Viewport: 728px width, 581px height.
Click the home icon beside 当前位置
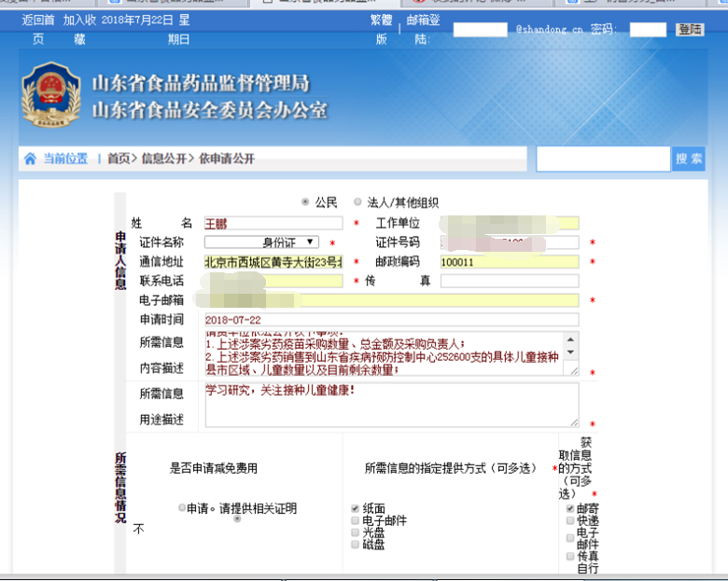[30, 159]
